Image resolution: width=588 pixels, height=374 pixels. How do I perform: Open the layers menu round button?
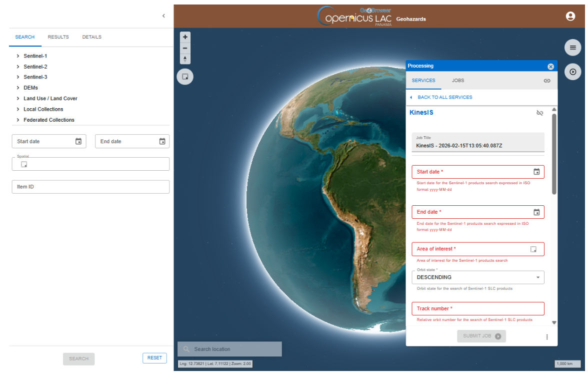572,48
